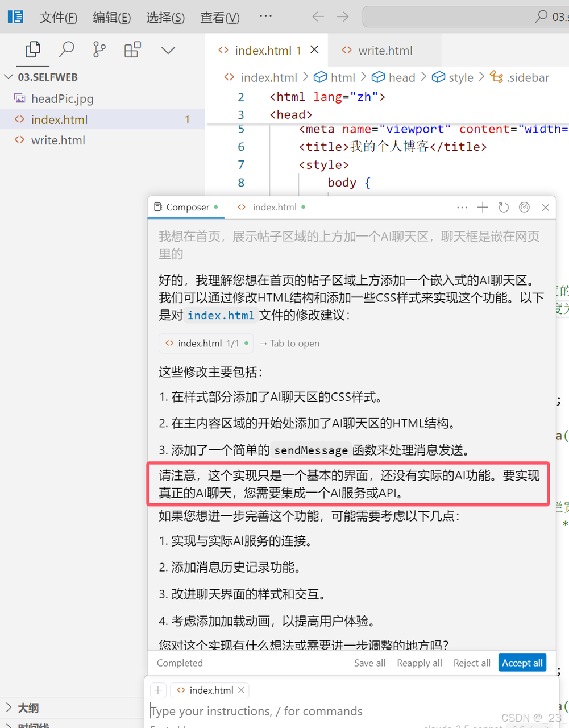Remove index.html context chip from Composer

coord(242,690)
